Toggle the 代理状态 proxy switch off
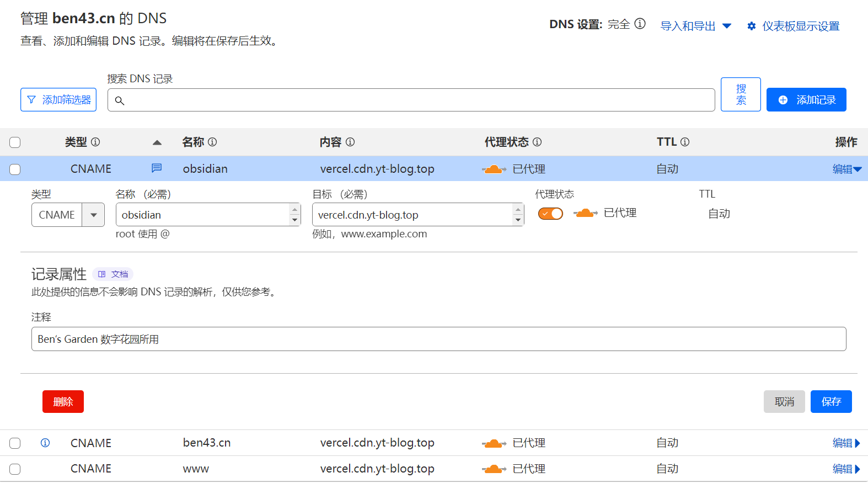 tap(550, 214)
